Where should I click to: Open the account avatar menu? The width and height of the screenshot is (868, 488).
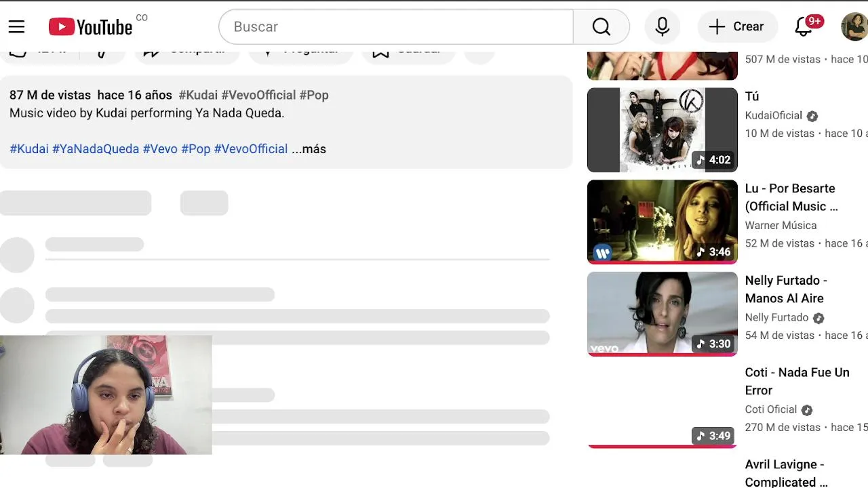tap(854, 26)
